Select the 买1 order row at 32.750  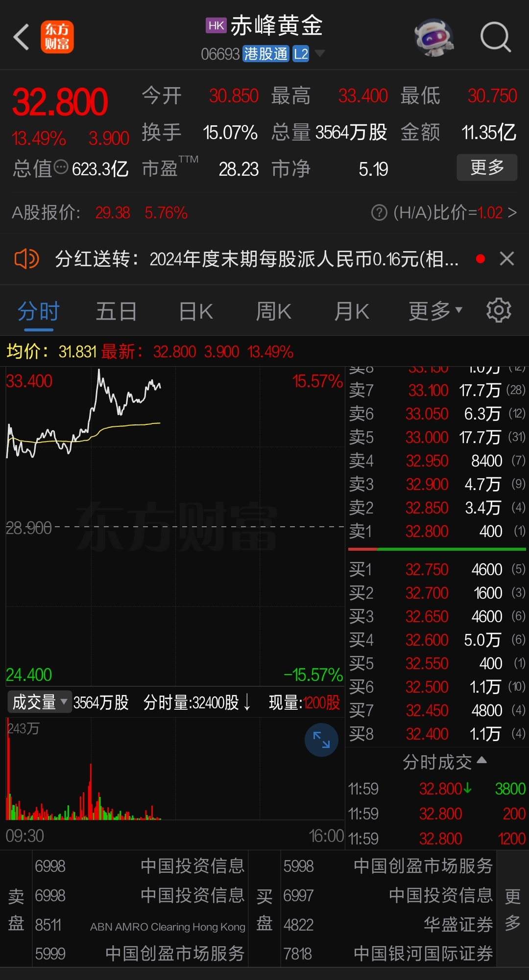pos(437,569)
